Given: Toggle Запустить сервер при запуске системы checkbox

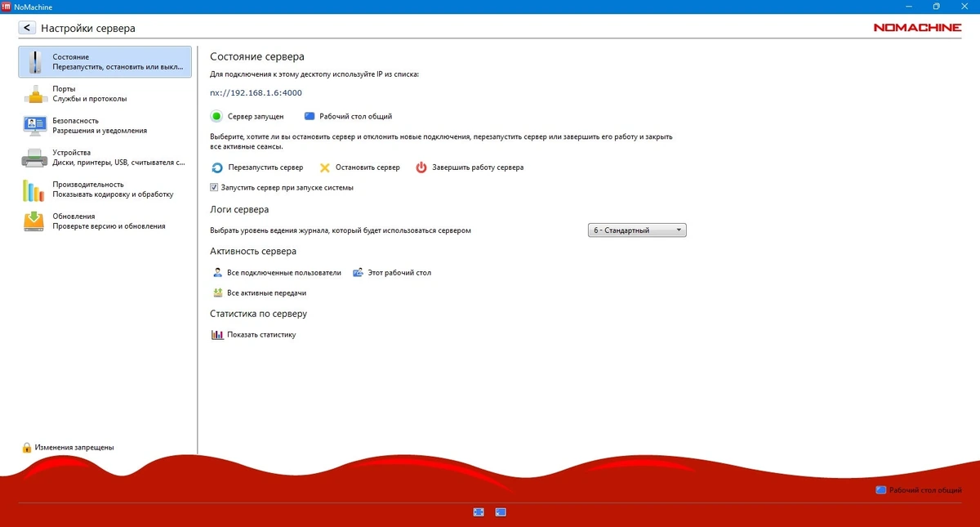Looking at the screenshot, I should 215,187.
